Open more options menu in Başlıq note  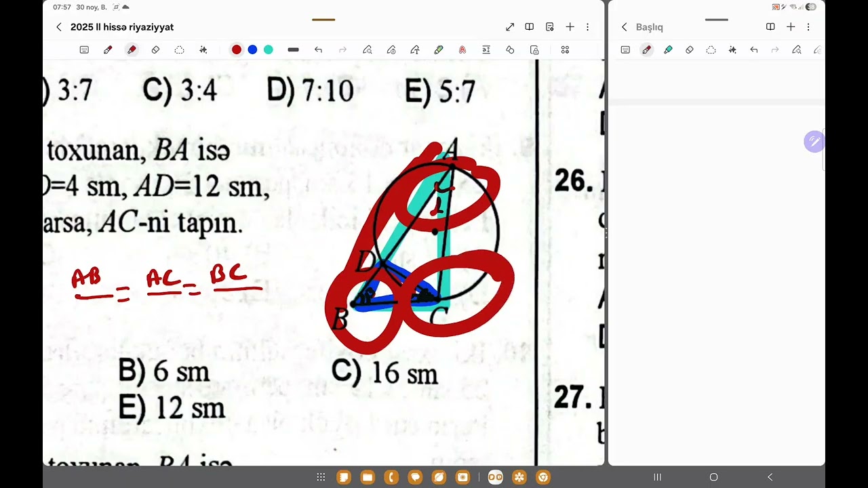pyautogui.click(x=808, y=27)
